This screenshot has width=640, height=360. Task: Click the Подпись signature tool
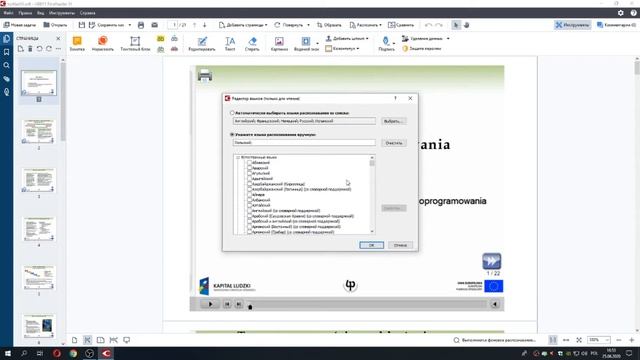click(x=386, y=44)
